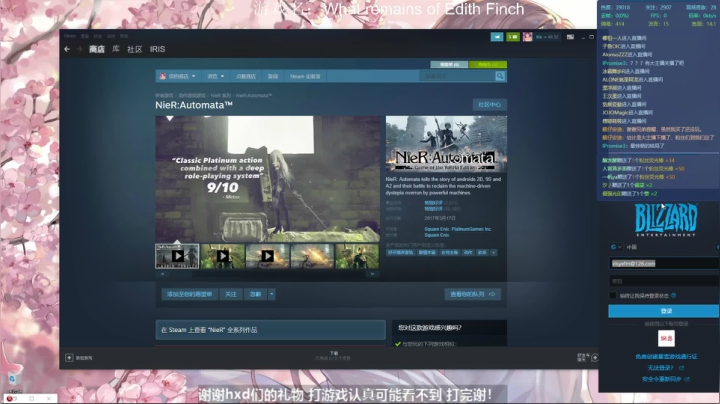Image resolution: width=720 pixels, height=404 pixels.
Task: Open the dropdown arrow beside the Ignore button
Action: click(x=272, y=294)
